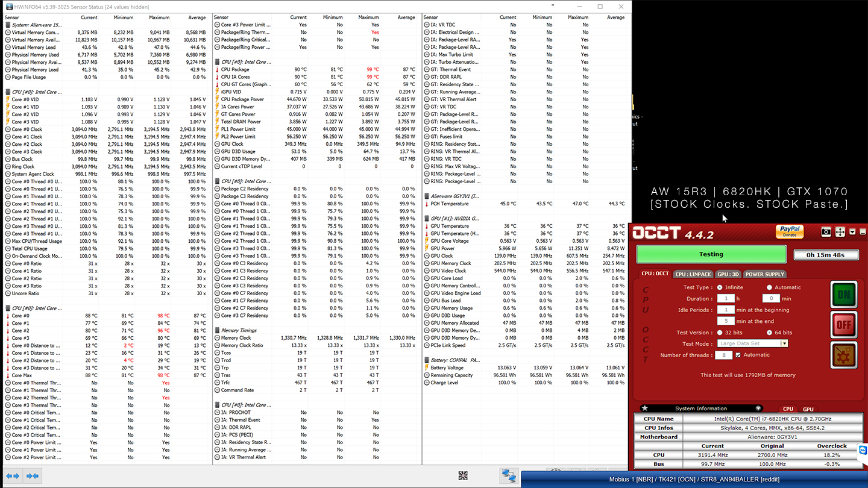868x488 pixels.
Task: Switch to the CPU : LINPACK tab
Action: pyautogui.click(x=693, y=274)
